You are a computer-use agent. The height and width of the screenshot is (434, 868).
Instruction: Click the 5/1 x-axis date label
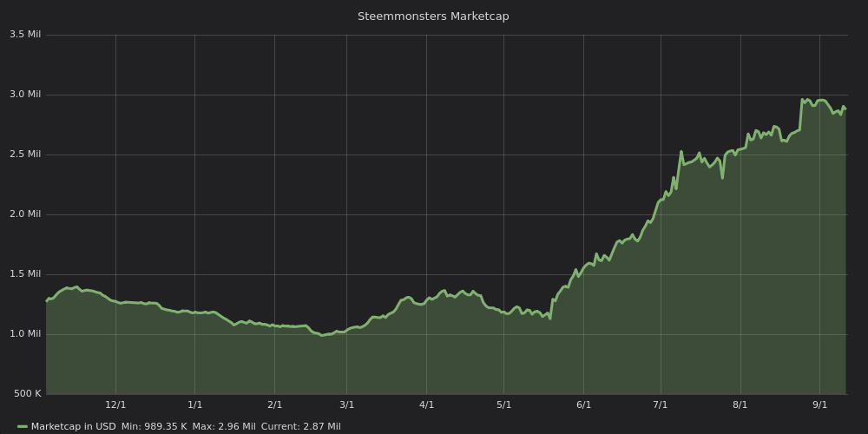click(x=503, y=404)
